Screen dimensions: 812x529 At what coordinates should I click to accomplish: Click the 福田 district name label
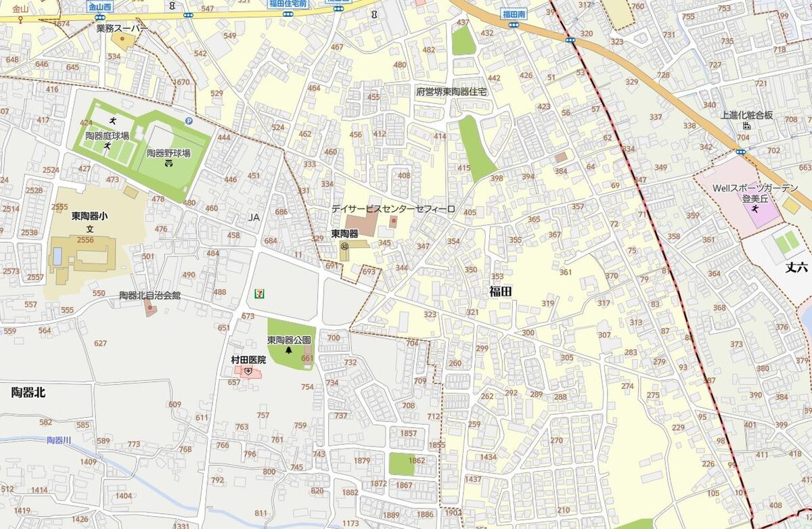click(x=501, y=291)
